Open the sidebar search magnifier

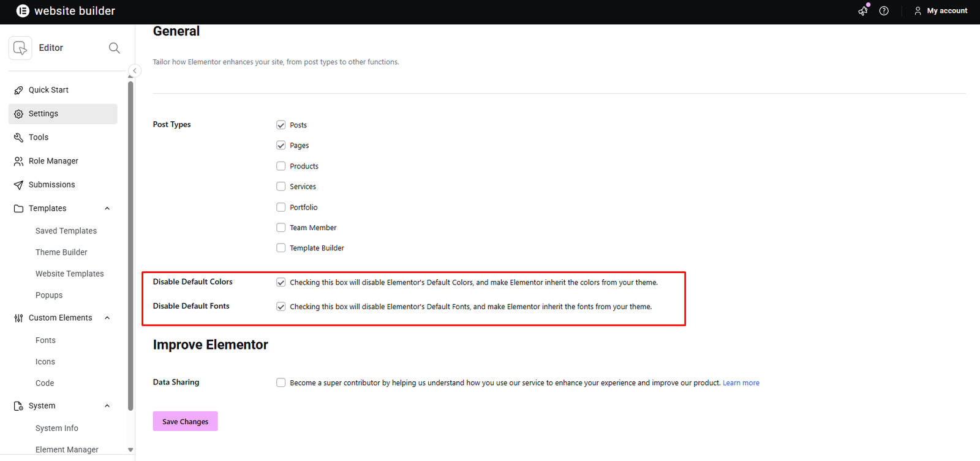click(114, 48)
